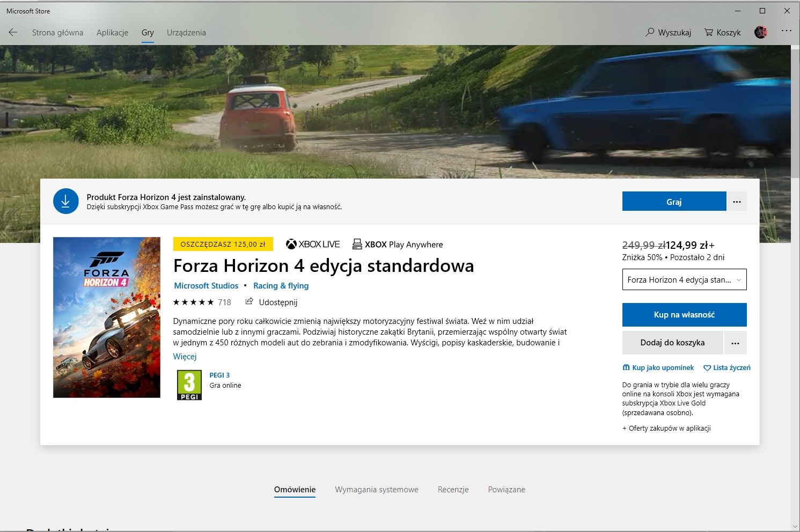Click the Oferty zakupów w aplikacji text
The height and width of the screenshot is (532, 800).
[666, 428]
